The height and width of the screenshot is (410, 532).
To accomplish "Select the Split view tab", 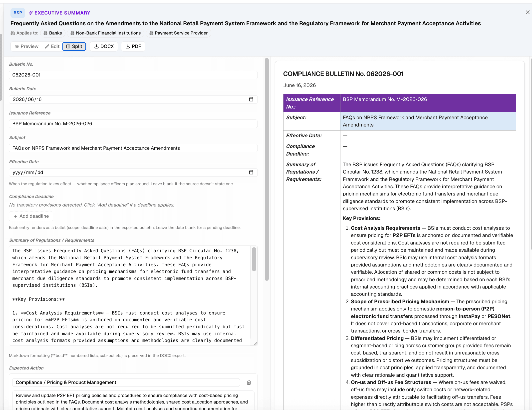I will 74,46.
